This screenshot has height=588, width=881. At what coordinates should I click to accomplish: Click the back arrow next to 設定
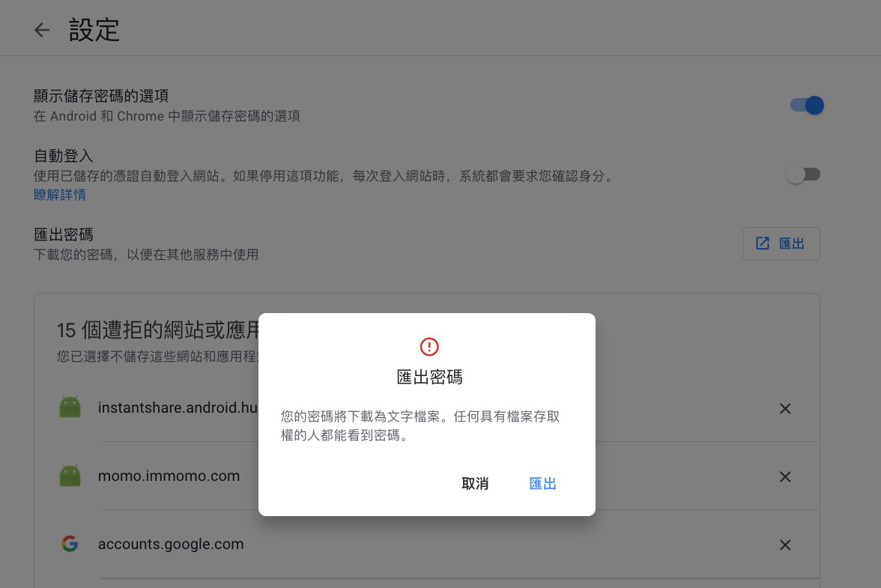(x=41, y=30)
